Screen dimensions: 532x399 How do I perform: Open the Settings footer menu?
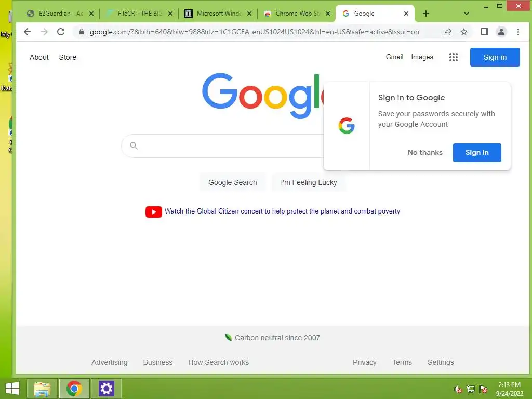tap(441, 362)
